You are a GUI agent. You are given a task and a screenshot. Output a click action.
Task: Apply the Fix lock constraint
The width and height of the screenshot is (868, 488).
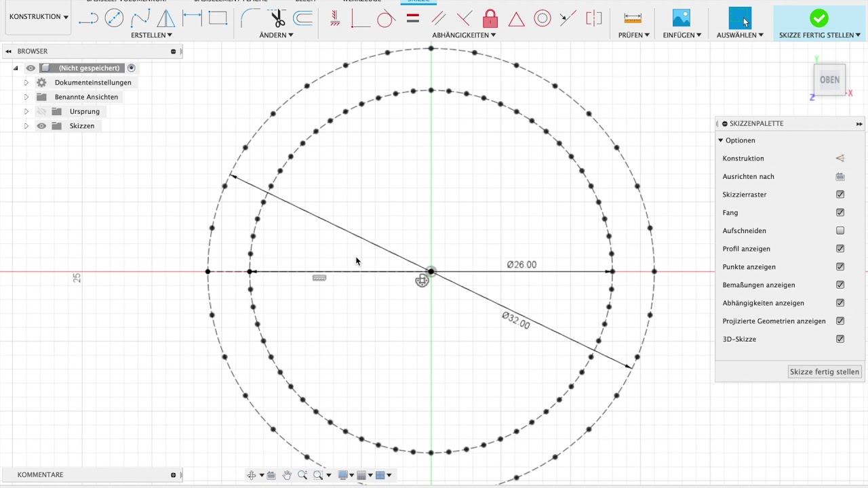[490, 19]
